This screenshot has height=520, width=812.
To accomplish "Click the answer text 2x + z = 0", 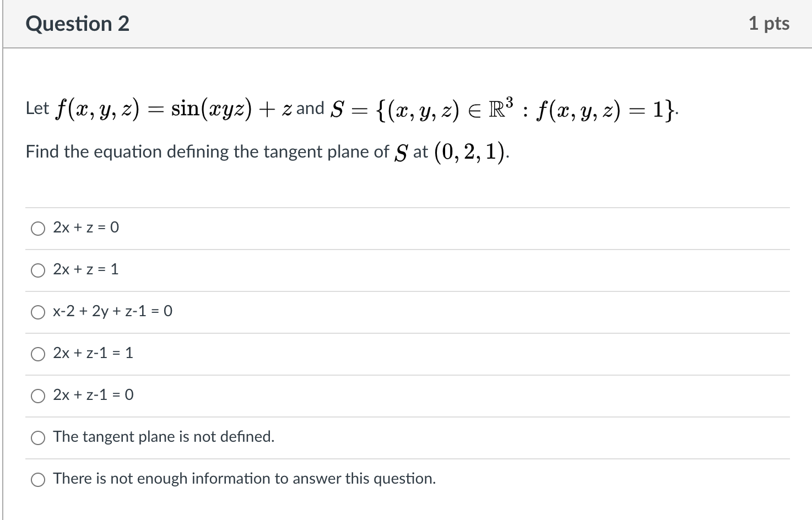I will (86, 227).
